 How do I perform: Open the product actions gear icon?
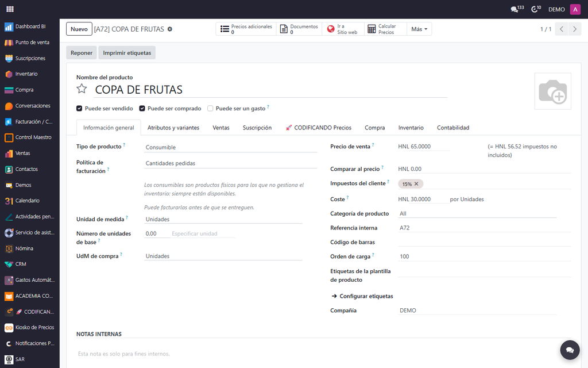(170, 29)
